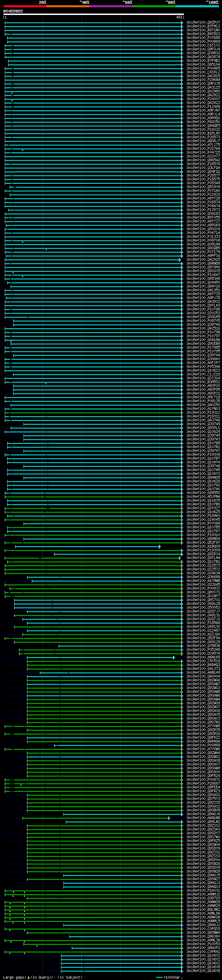Screen dimensions: 222x980
Task: Click the cyan ~100% color scale segment
Action: pyautogui.click(x=197, y=6)
